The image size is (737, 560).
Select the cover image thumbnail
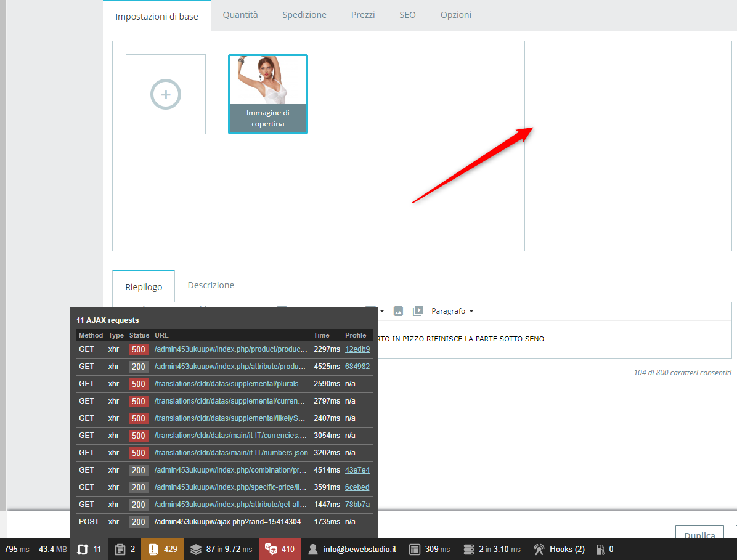click(x=268, y=94)
